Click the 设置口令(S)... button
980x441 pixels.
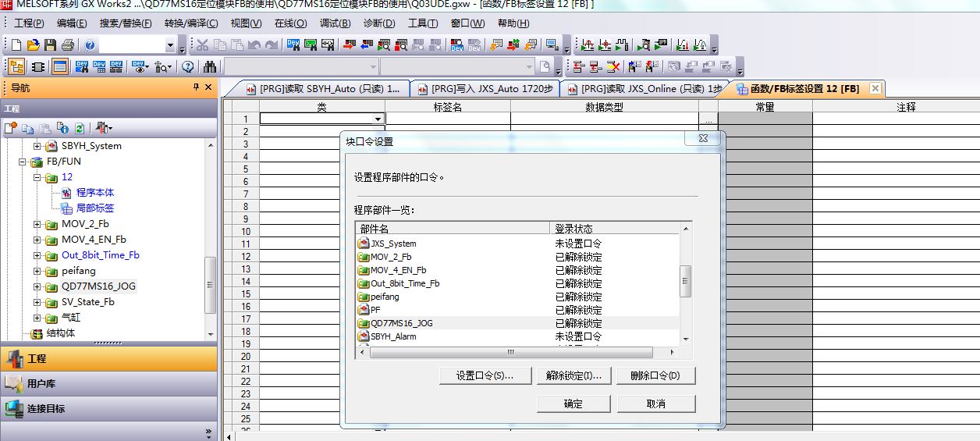(x=485, y=375)
